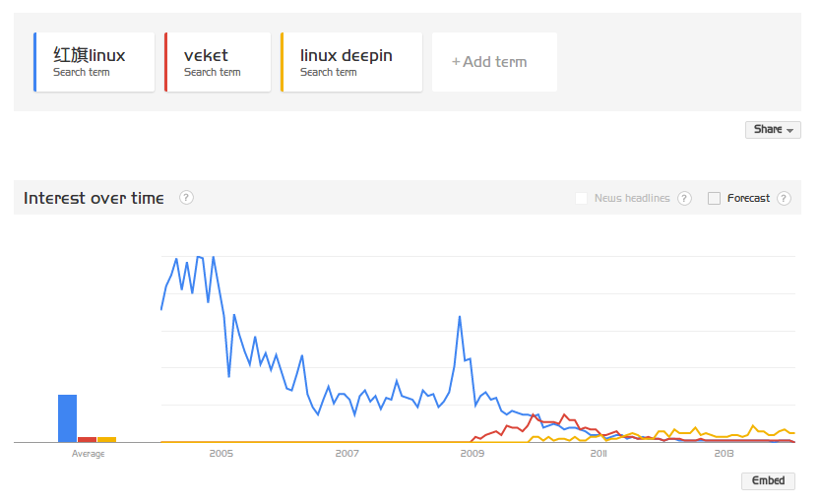Click the Share dropdown arrow

point(789,130)
